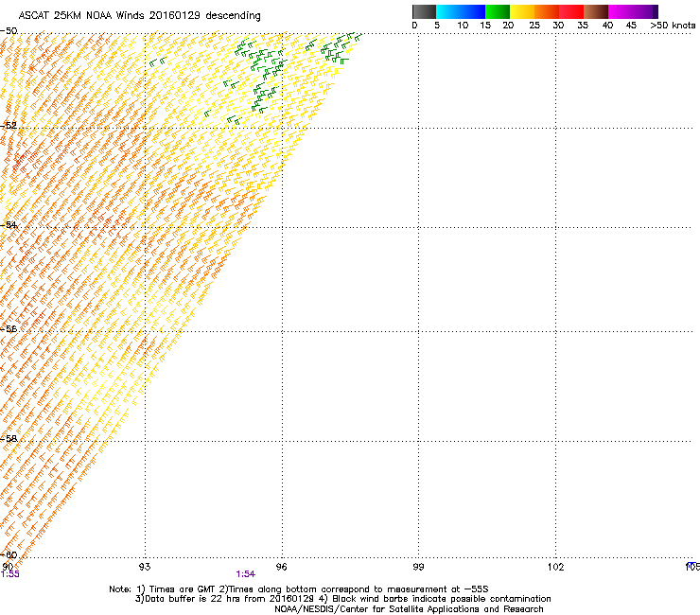
Task: Click the 99 longitude axis label
Action: [x=418, y=567]
